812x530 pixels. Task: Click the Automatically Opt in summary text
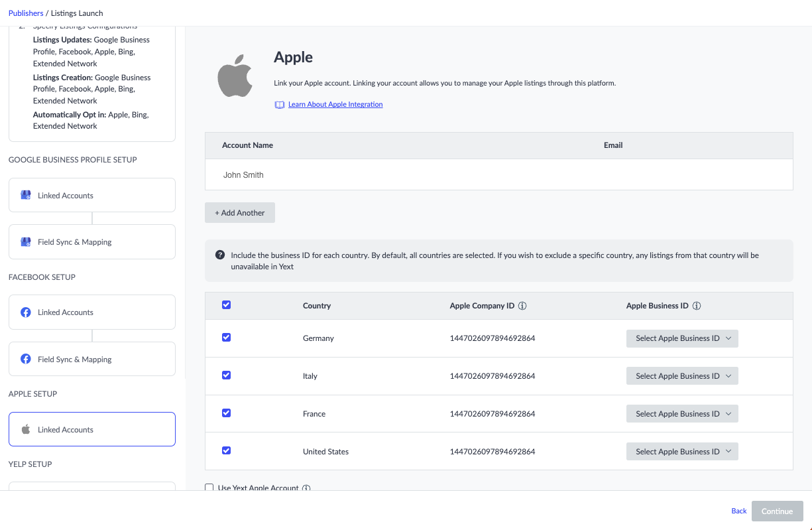(x=91, y=120)
